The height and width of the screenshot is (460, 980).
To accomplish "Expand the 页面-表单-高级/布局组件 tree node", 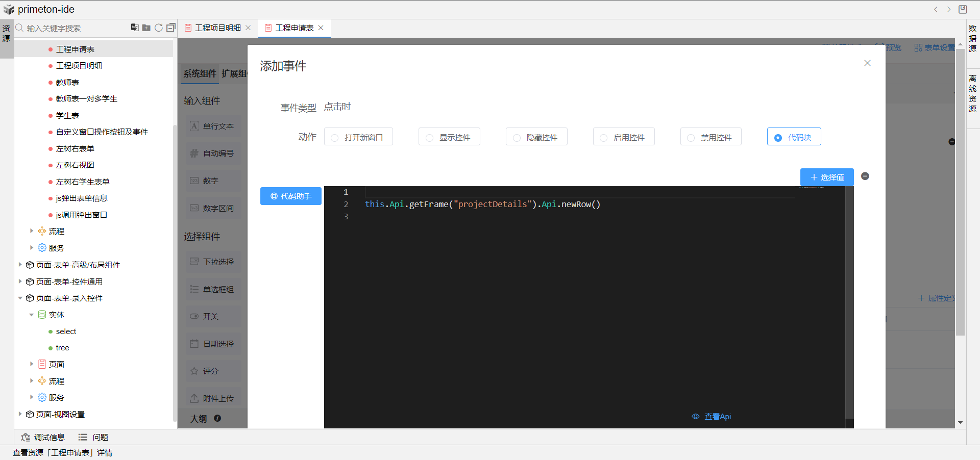I will pyautogui.click(x=20, y=265).
